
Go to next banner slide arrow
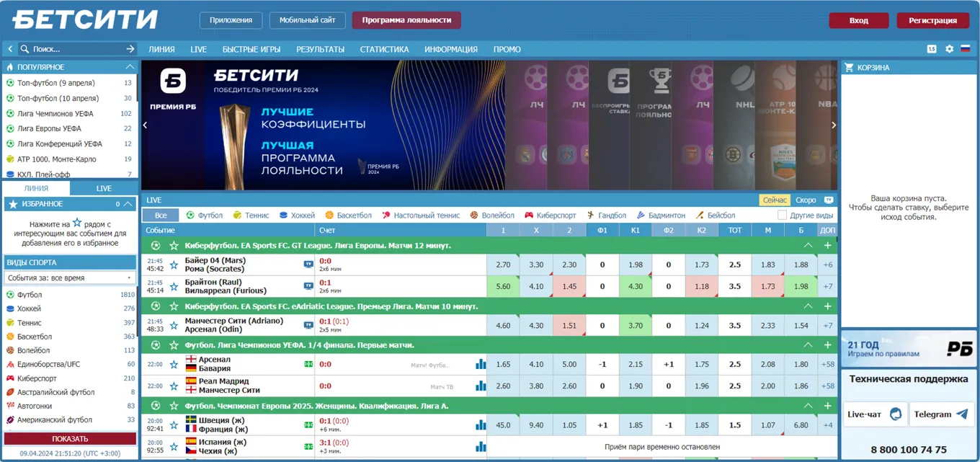point(834,125)
